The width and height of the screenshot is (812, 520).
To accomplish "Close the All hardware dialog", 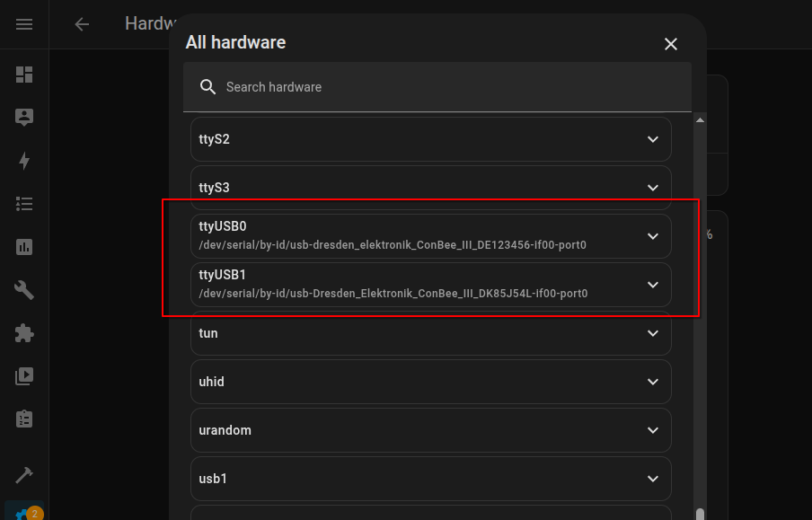I will pyautogui.click(x=671, y=44).
